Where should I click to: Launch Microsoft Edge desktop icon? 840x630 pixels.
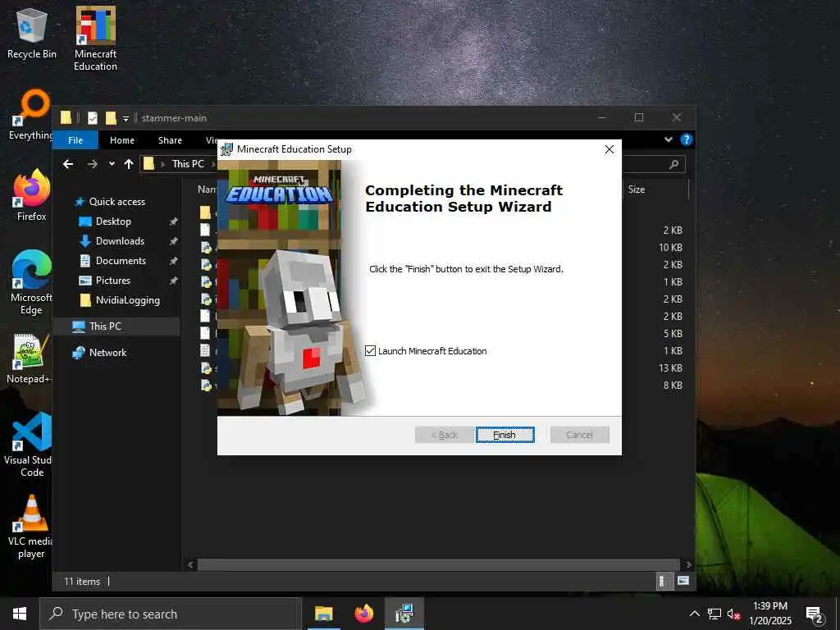[31, 283]
